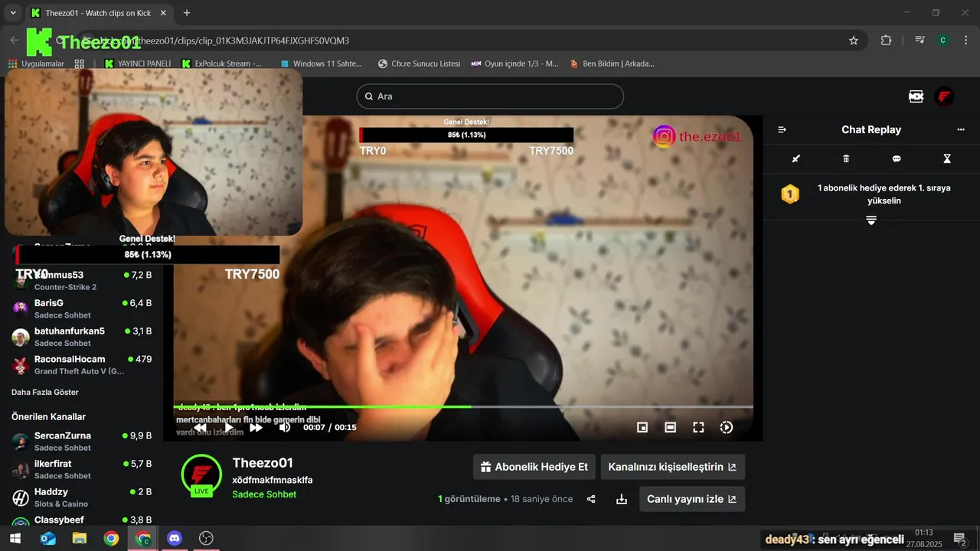Open the Uygulamalar apps bookmark
The image size is (980, 551).
36,64
